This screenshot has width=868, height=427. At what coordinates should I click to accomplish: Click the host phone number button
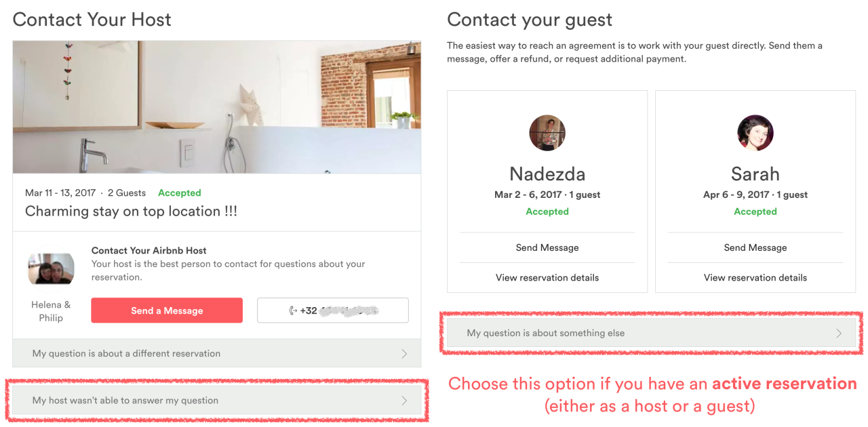pos(333,310)
